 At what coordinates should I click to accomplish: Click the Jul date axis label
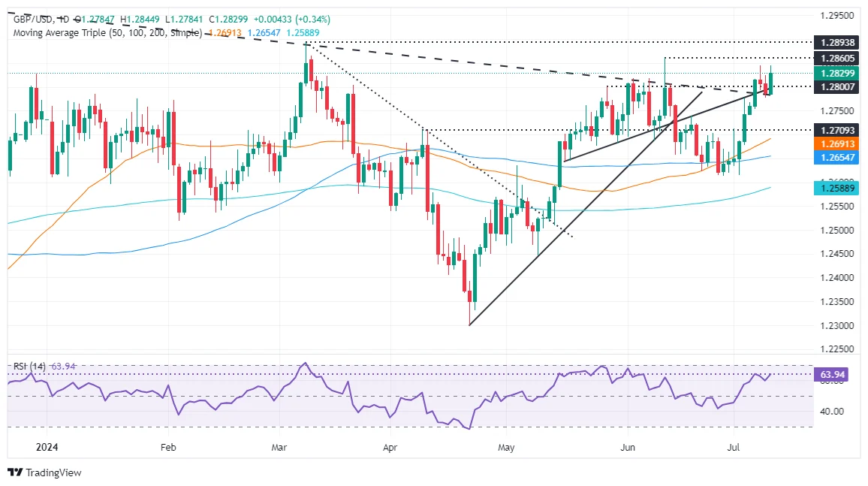coord(733,447)
